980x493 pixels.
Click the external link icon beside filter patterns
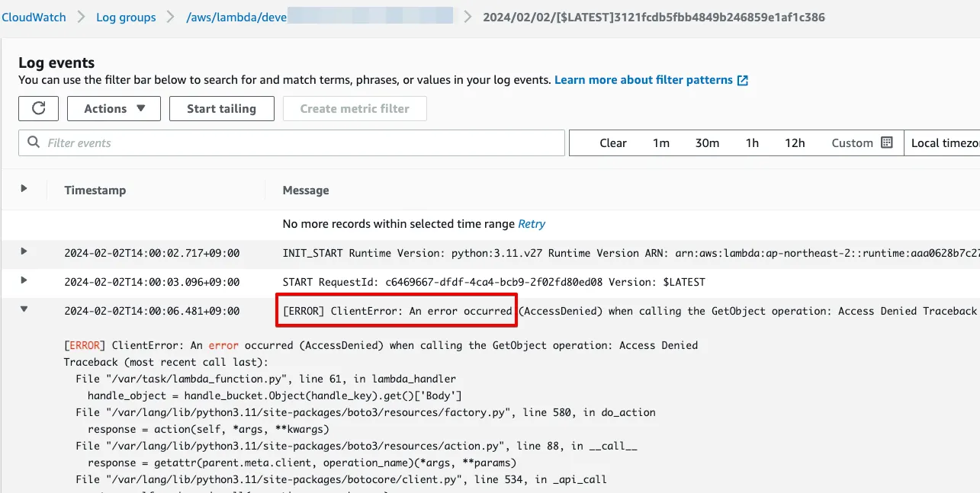click(x=743, y=80)
